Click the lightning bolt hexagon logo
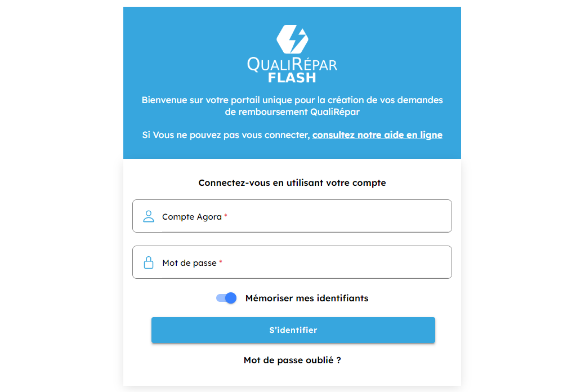Viewport: 563px width, 392px height. pos(292,38)
